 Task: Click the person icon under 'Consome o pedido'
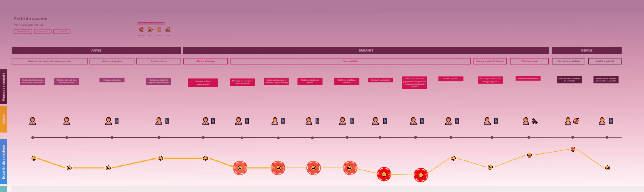coord(568,121)
